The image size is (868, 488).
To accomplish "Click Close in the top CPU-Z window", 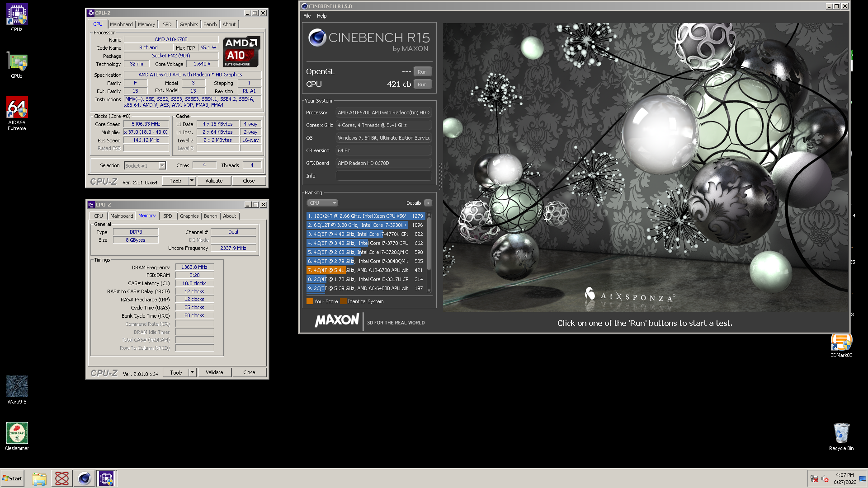I will point(249,181).
